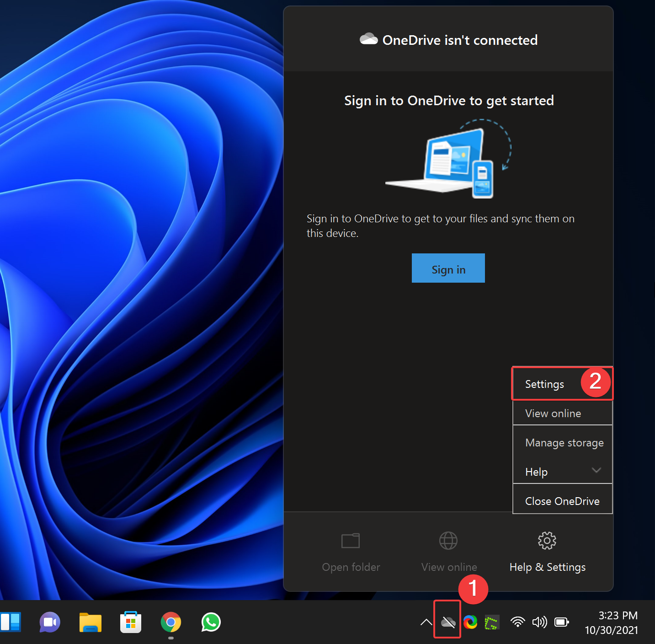Expand the Help submenu chevron
This screenshot has height=644, width=655.
[x=596, y=470]
